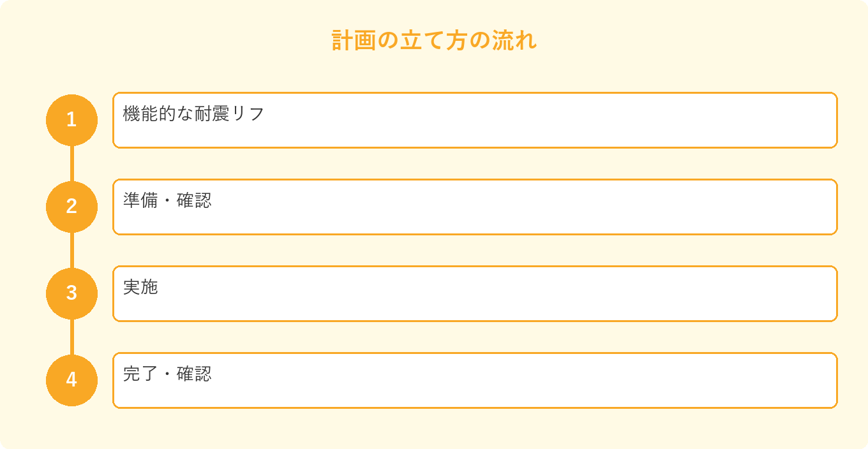Select the step 2 number circle

pyautogui.click(x=71, y=207)
